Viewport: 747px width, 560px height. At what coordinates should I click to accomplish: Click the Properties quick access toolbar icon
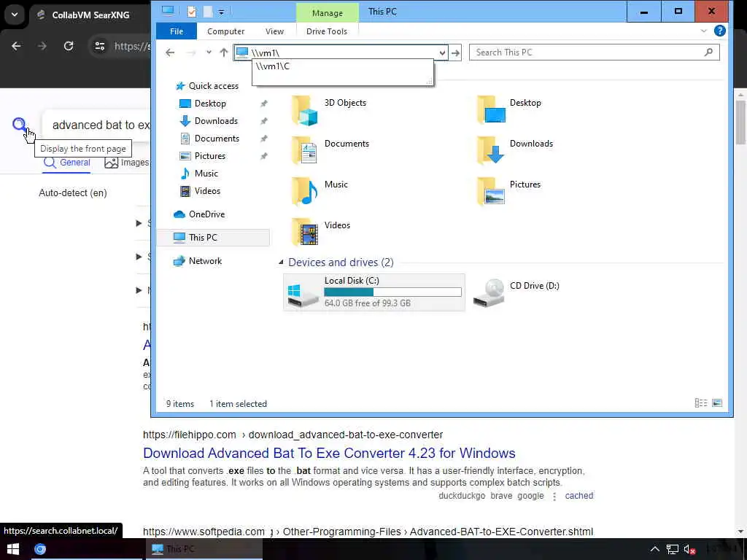[x=192, y=12]
